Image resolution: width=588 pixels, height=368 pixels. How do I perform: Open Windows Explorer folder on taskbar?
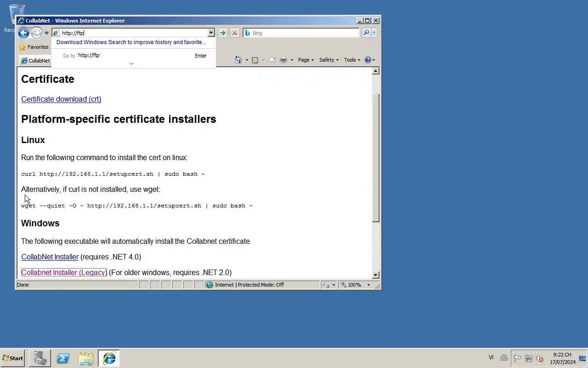click(86, 358)
